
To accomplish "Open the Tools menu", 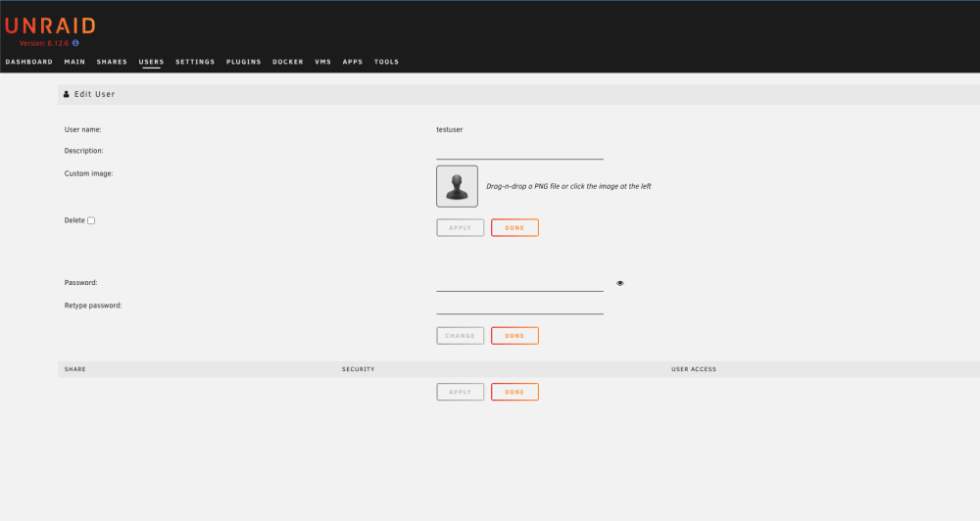I will (386, 62).
